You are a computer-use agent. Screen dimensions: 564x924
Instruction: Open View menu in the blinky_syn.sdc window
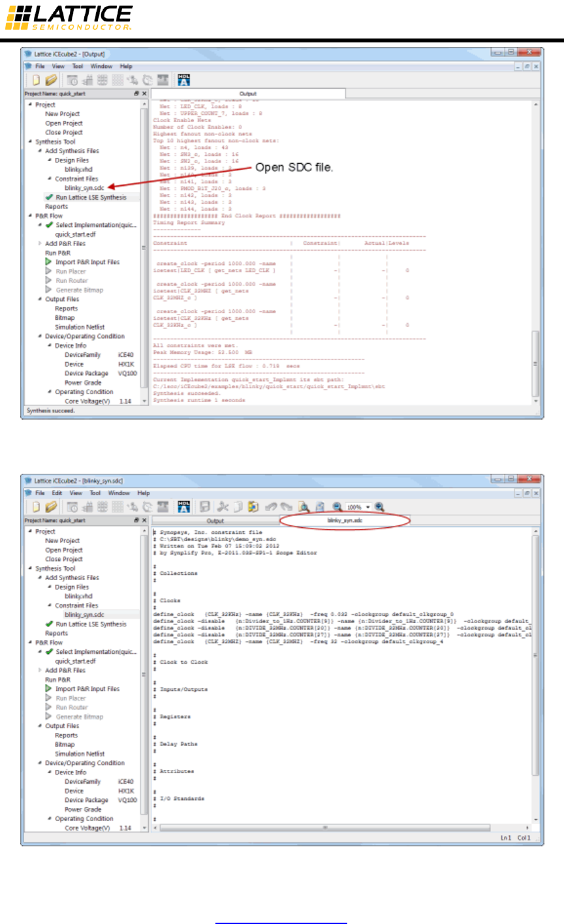tap(76, 493)
